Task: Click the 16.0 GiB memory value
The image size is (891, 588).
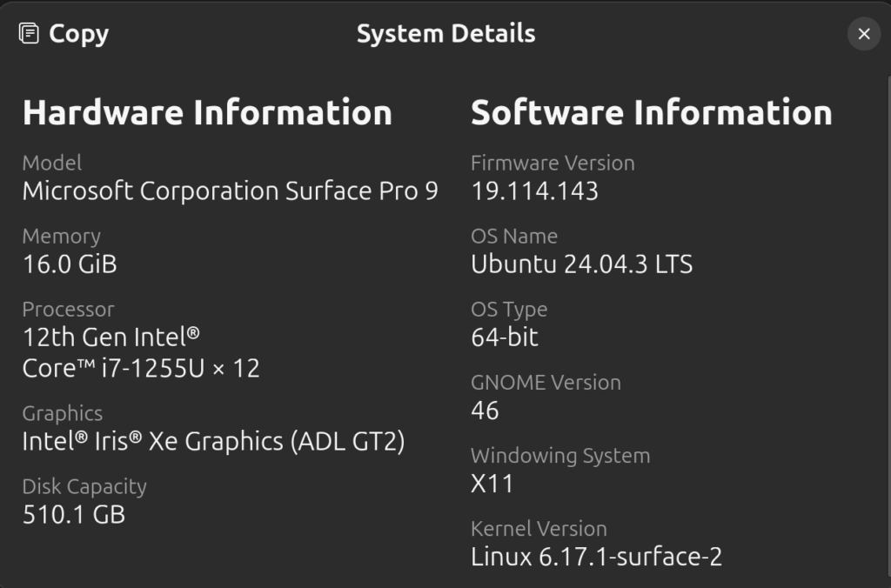Action: click(x=70, y=264)
